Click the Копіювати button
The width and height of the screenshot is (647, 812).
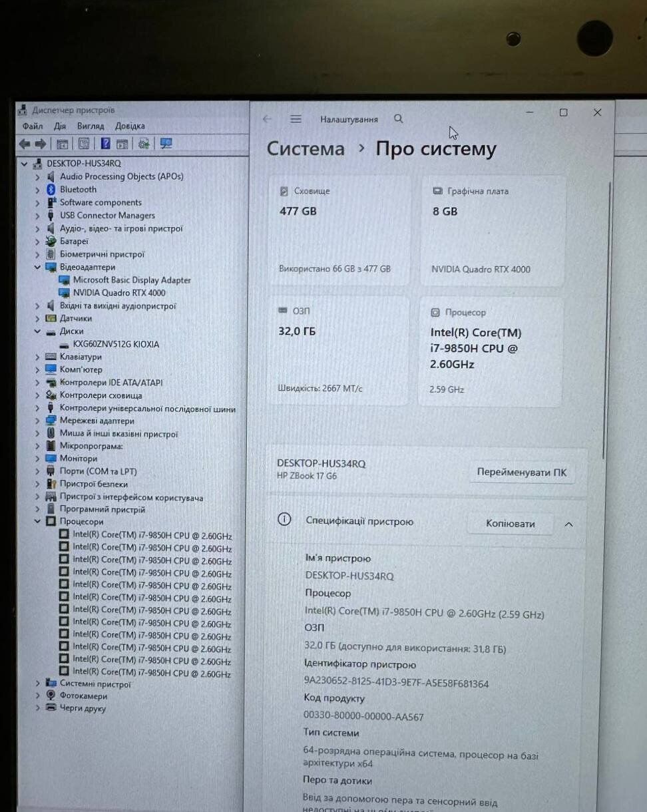(510, 524)
